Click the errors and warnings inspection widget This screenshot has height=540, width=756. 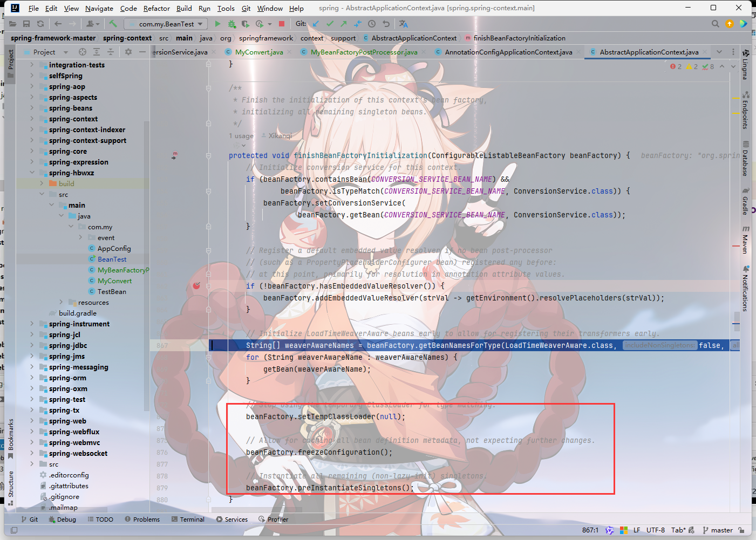coord(692,66)
